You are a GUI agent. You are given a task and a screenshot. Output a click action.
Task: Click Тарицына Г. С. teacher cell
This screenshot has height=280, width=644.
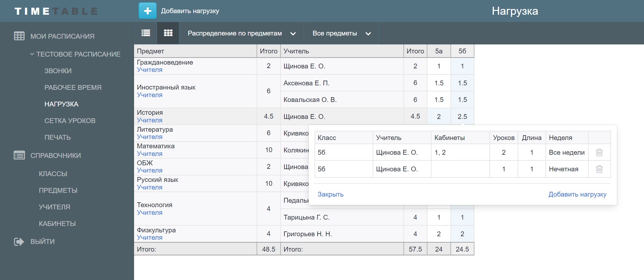[x=342, y=217]
